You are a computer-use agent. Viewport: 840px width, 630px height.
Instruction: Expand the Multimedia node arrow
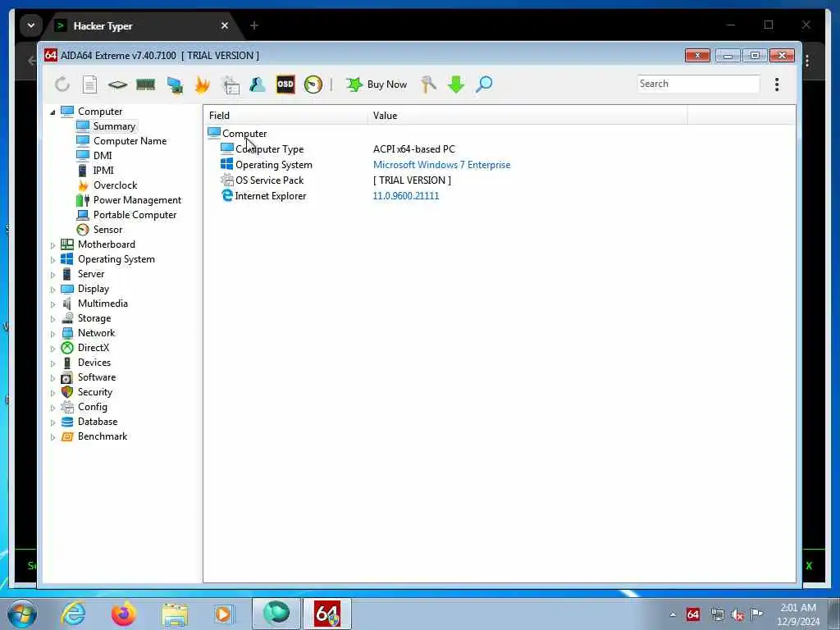52,304
